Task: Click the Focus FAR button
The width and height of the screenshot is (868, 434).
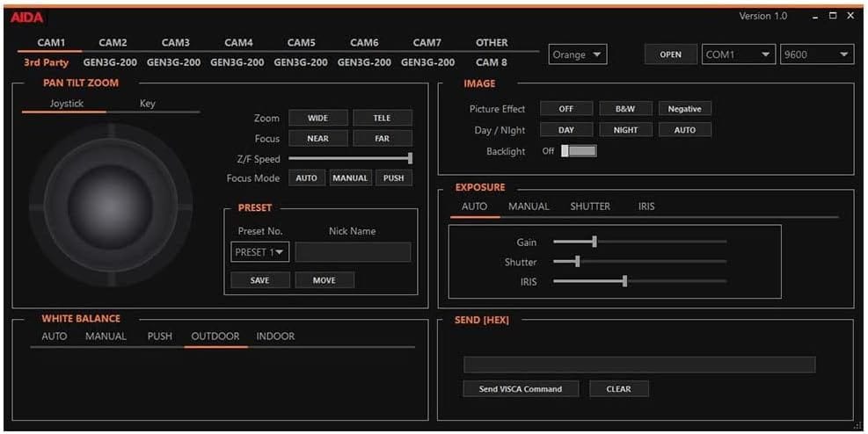Action: click(382, 138)
